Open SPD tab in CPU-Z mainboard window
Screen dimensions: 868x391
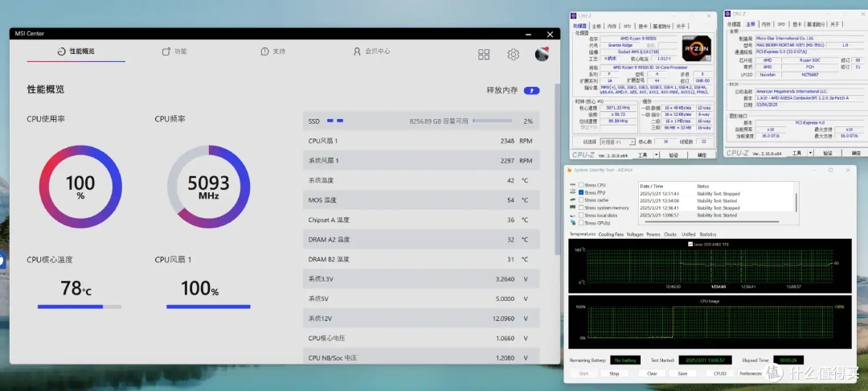pos(781,24)
